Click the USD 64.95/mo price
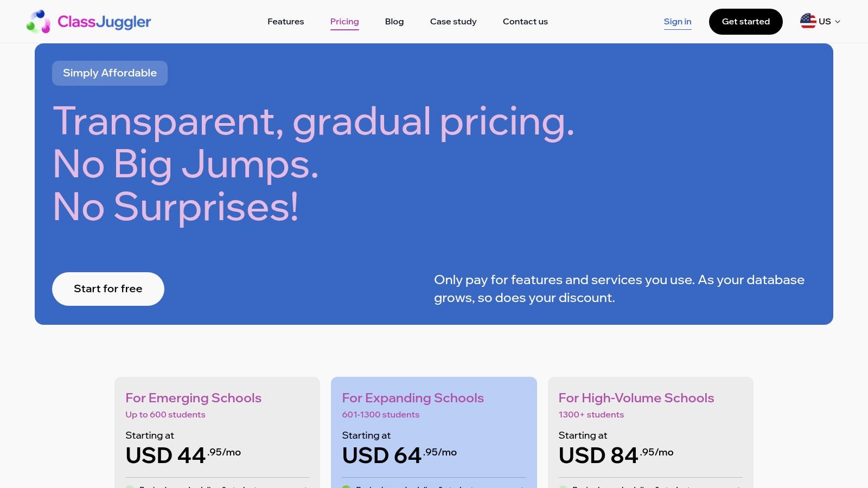This screenshot has height=488, width=868. (399, 455)
